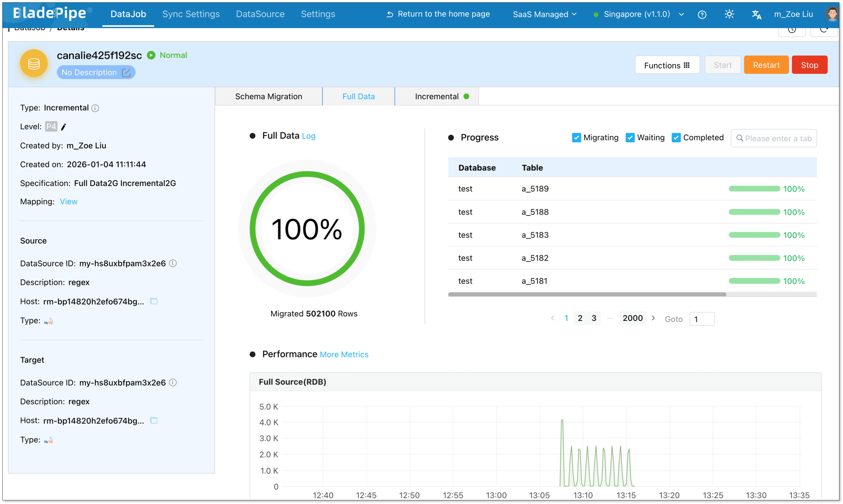
Task: Uncheck the Migrating checkbox
Action: 576,138
